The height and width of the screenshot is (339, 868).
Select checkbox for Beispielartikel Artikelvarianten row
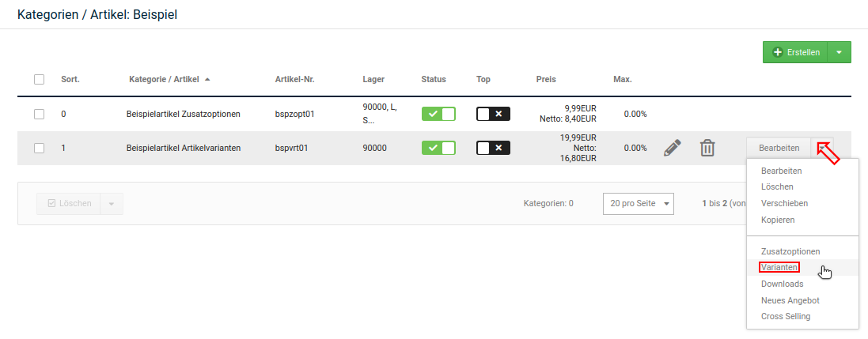point(39,148)
